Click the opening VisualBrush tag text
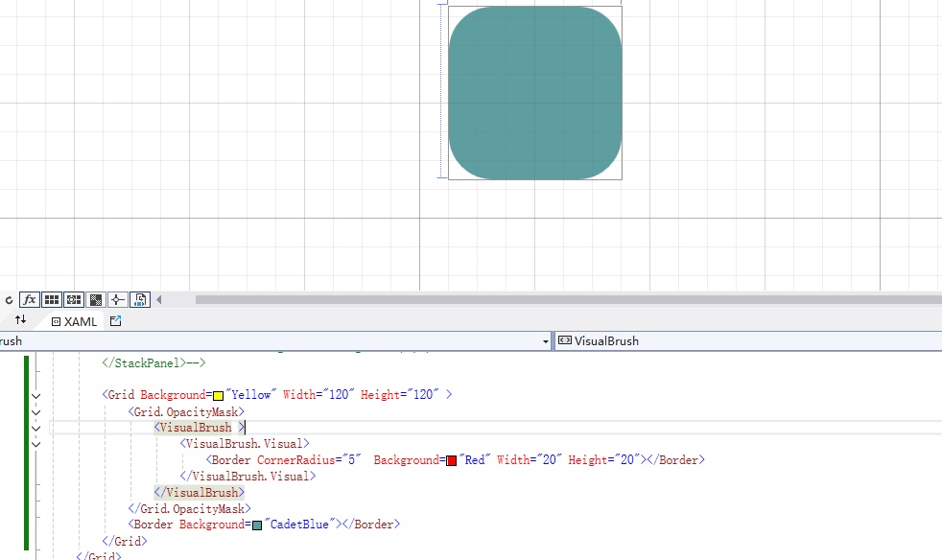The width and height of the screenshot is (942, 560). (x=199, y=428)
